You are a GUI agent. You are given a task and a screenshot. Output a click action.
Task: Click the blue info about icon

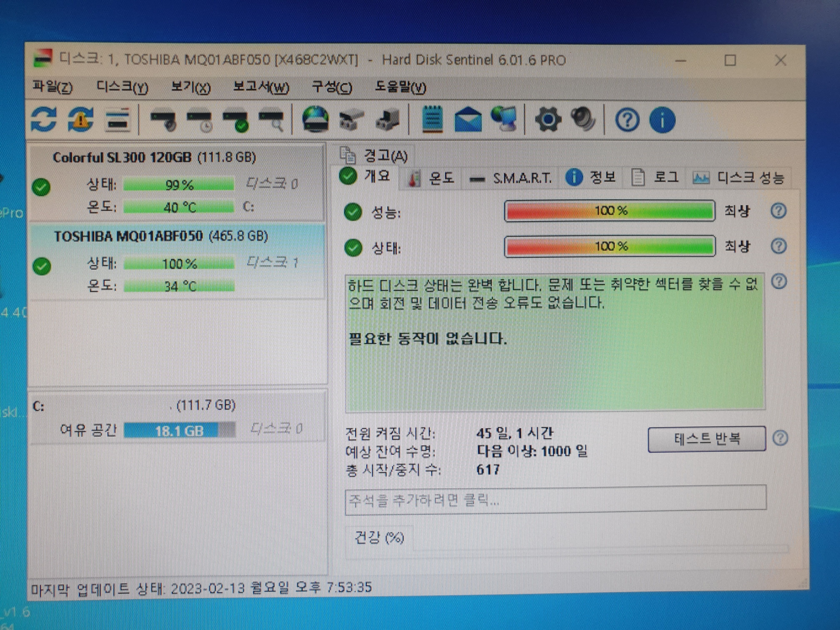click(662, 120)
